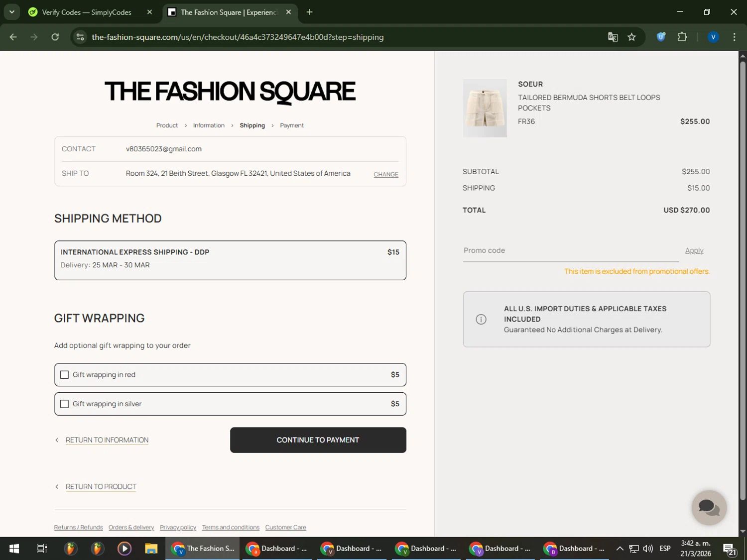Click THE FASHION SQUARE logo
Image resolution: width=747 pixels, height=560 pixels.
(x=230, y=92)
